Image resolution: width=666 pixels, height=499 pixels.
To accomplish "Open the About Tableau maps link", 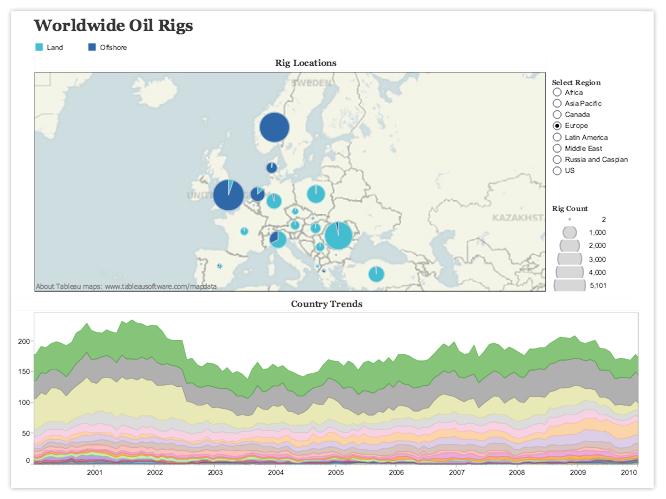I will tap(126, 287).
